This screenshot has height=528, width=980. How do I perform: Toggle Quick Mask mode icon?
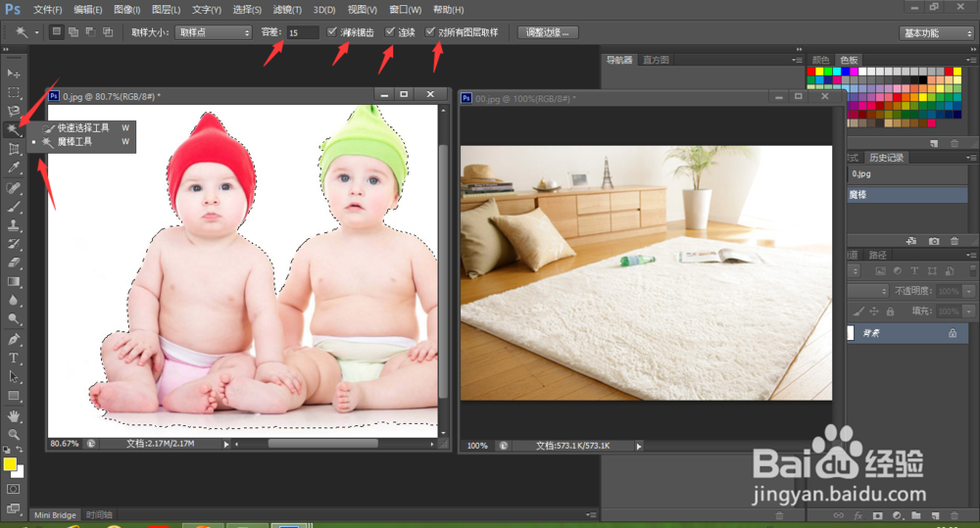point(13,489)
